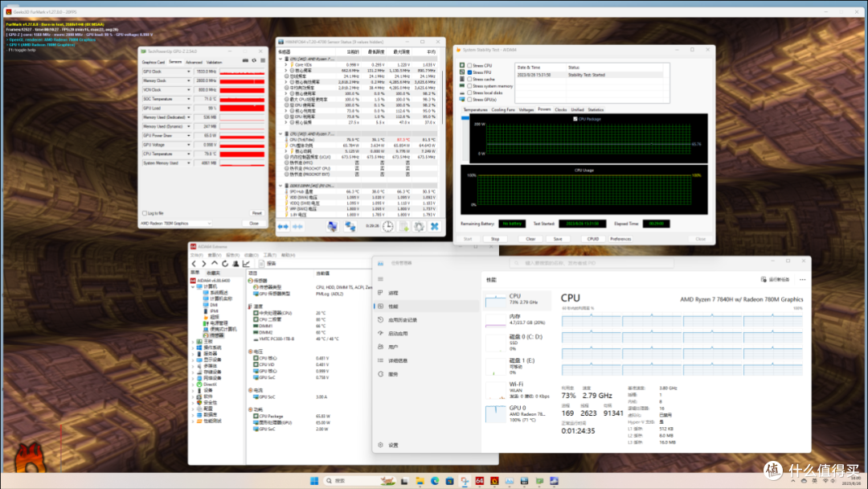The image size is (868, 489).
Task: Toggle CPU Package graph checkbox
Action: (575, 119)
